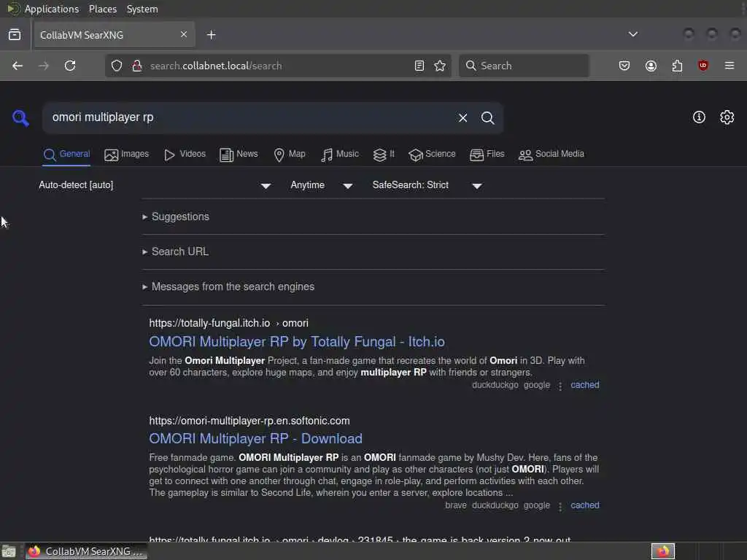Submit search with magnifier button
This screenshot has width=747, height=560.
click(x=487, y=117)
